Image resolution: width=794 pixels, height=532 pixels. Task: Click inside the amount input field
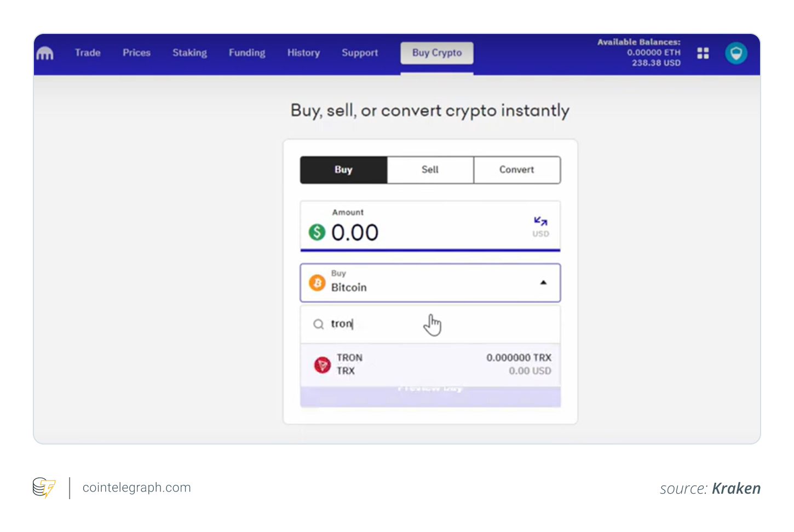pos(383,232)
